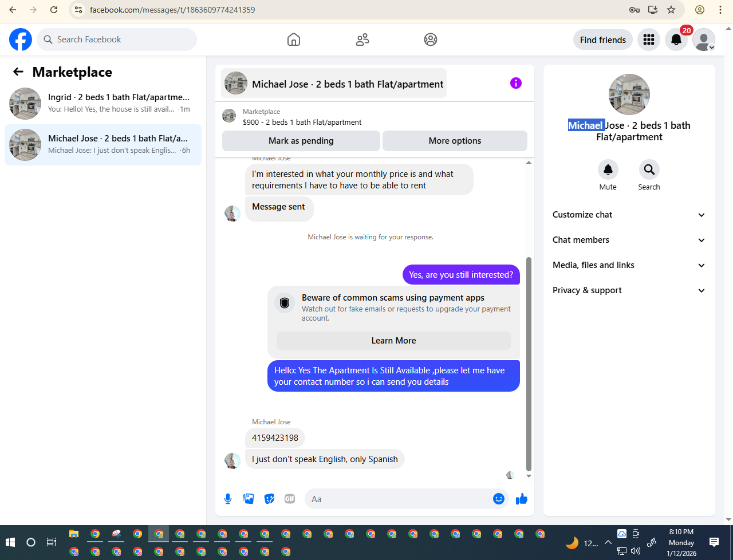Expand Privacy & support section
The image size is (733, 560).
(x=629, y=290)
